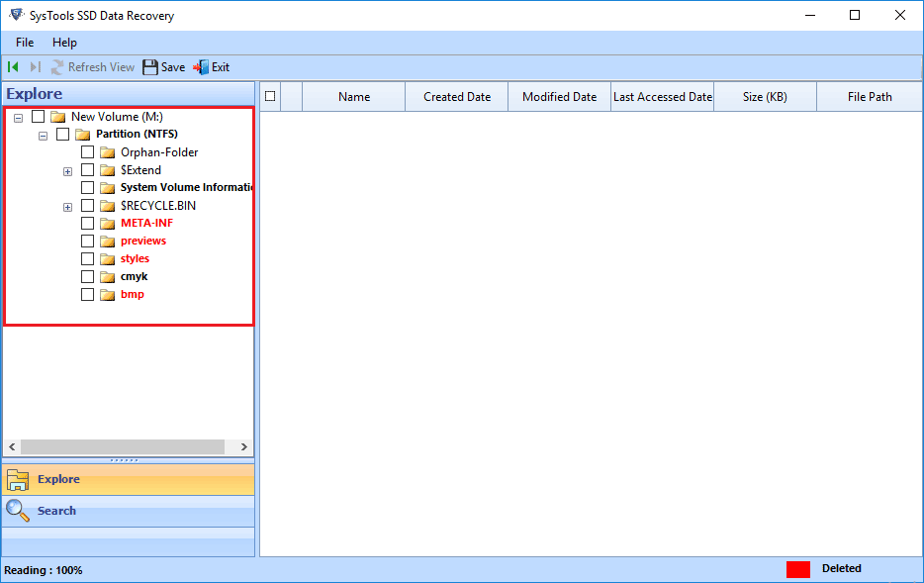Maximize the SysTools window
This screenshot has height=583, width=924.
[855, 15]
